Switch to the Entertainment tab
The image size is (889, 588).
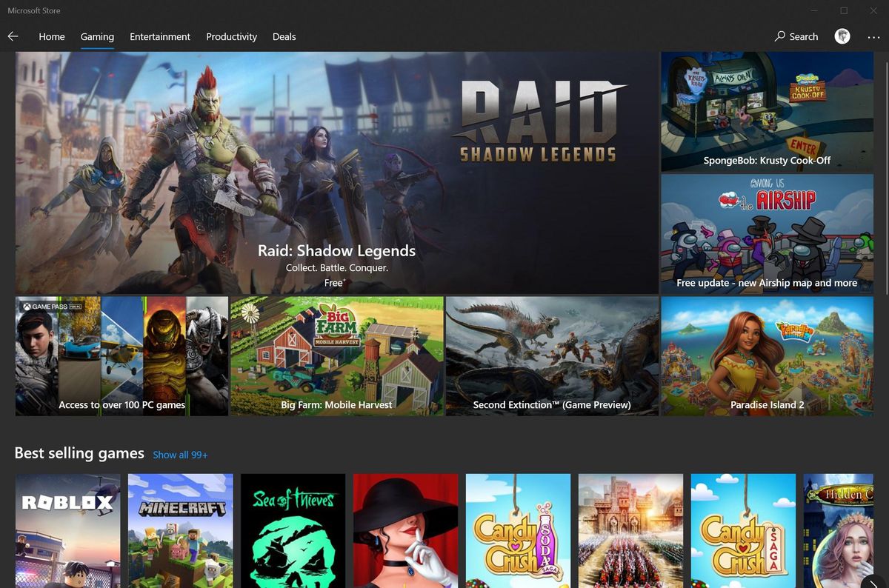pyautogui.click(x=160, y=36)
